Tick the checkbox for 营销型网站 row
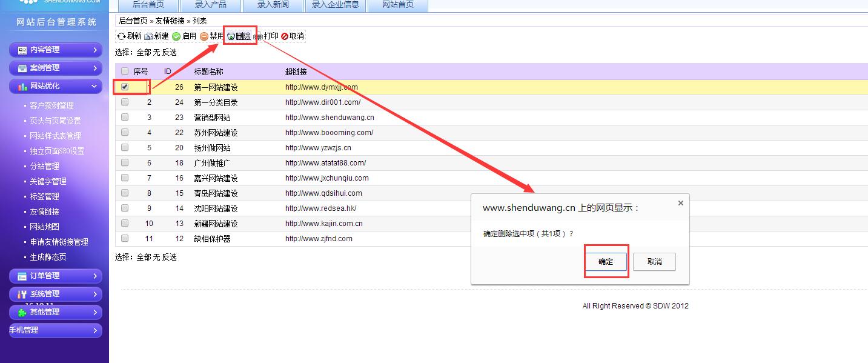The width and height of the screenshot is (868, 363). click(125, 117)
